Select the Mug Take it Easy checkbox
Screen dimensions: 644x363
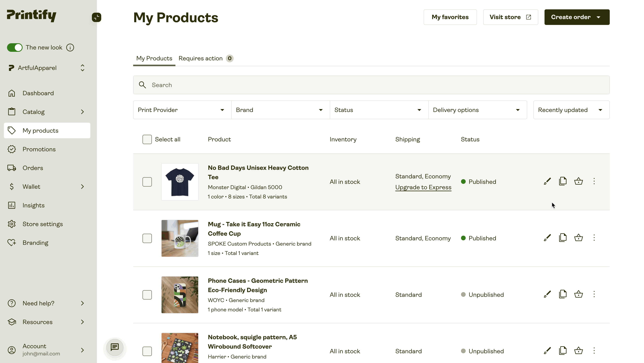tap(147, 238)
